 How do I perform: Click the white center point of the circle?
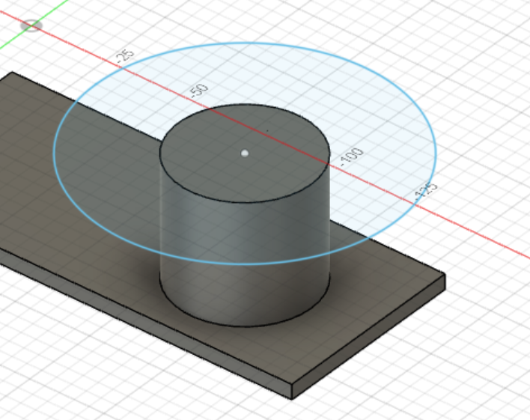pos(245,153)
